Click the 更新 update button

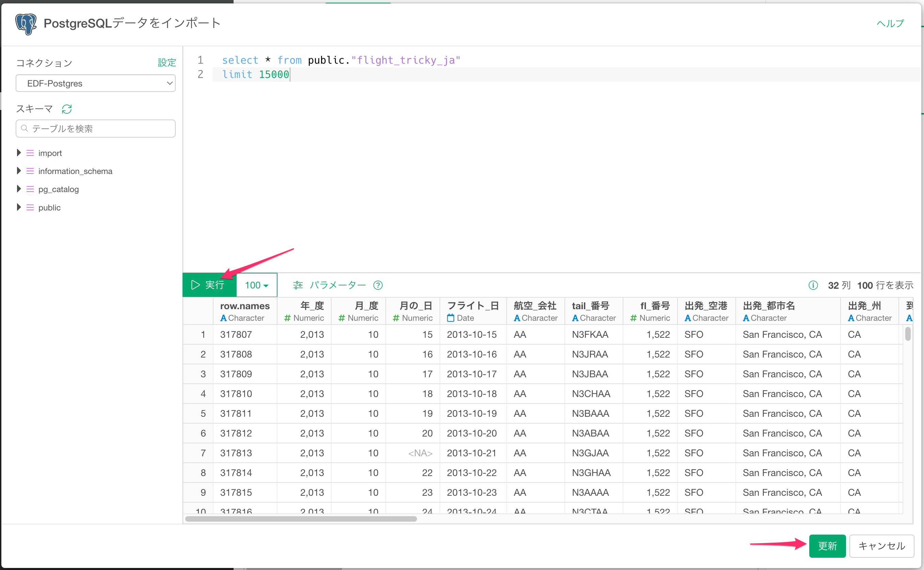point(827,545)
